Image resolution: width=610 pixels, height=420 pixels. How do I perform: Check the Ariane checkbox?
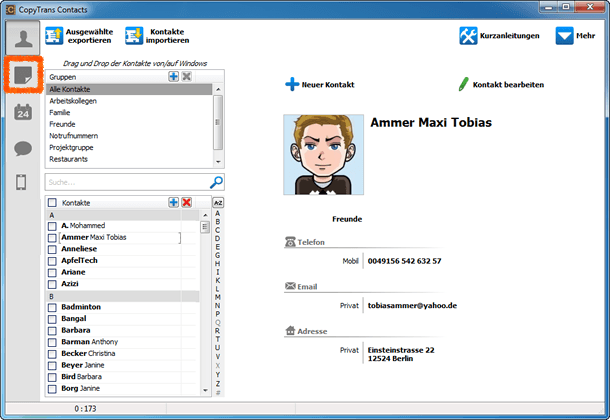[52, 273]
